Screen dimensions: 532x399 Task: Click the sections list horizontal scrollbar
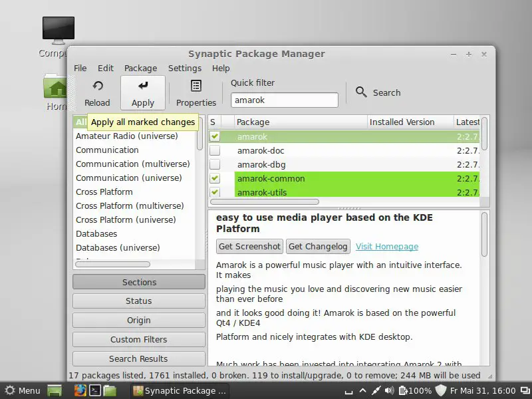pyautogui.click(x=112, y=264)
